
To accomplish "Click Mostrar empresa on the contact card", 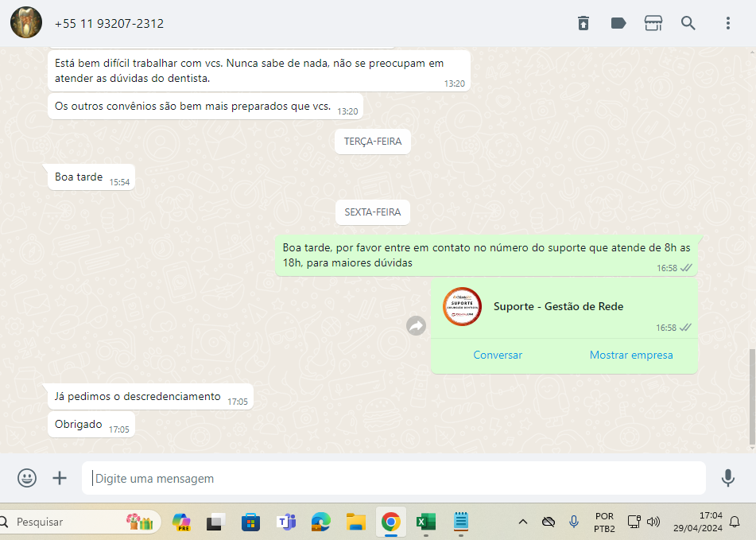I will coord(631,355).
